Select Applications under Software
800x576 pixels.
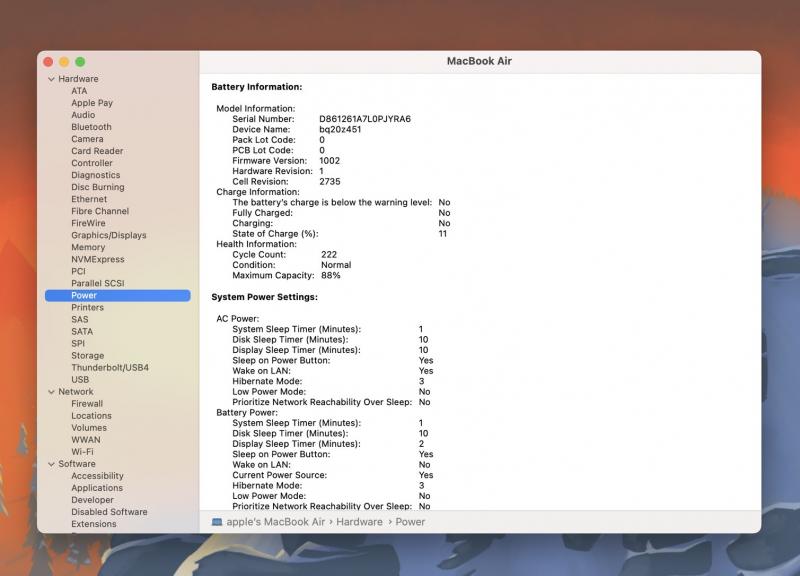click(x=97, y=488)
